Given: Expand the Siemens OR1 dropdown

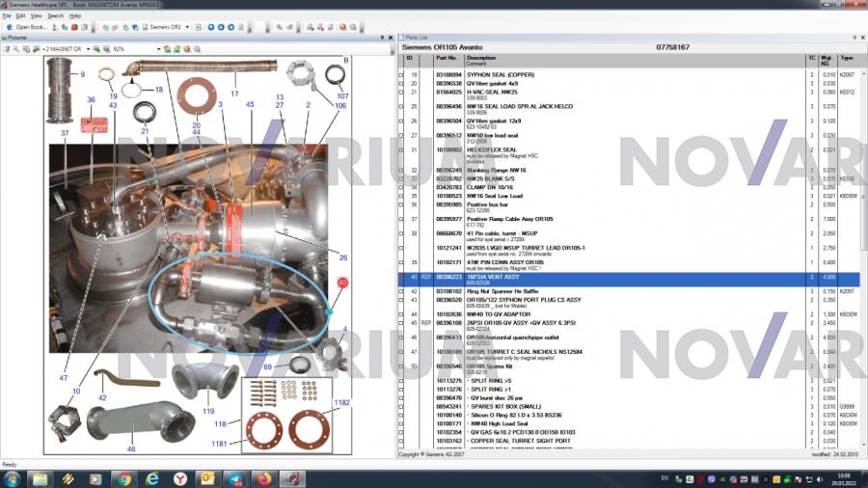Looking at the screenshot, I should tap(185, 27).
